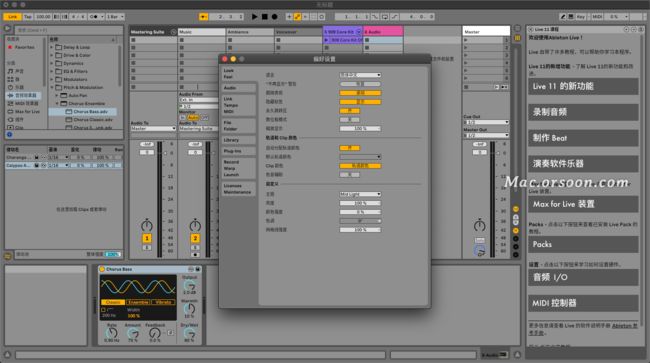The height and width of the screenshot is (363, 650).
Task: Enable Key map mode button
Action: [x=581, y=17]
